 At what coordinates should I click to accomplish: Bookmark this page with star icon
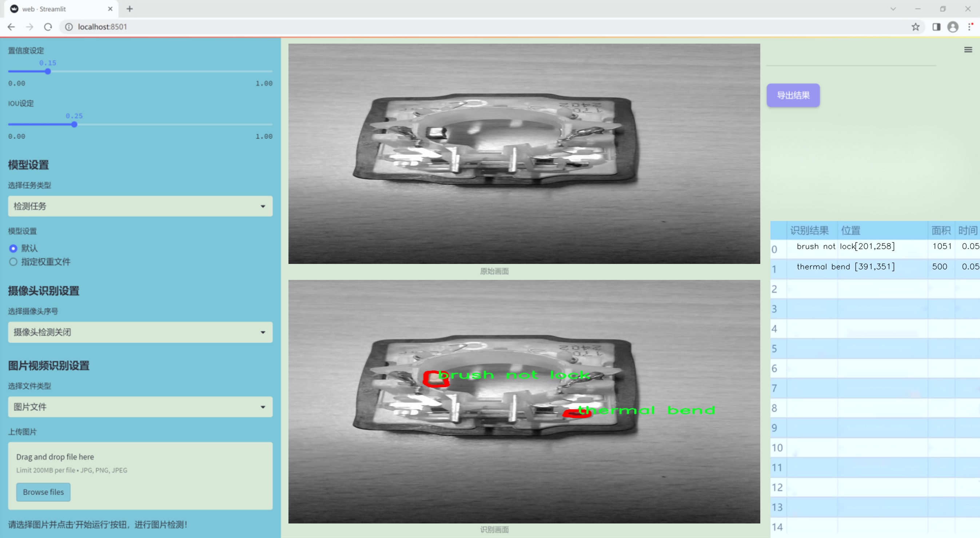[x=915, y=27]
